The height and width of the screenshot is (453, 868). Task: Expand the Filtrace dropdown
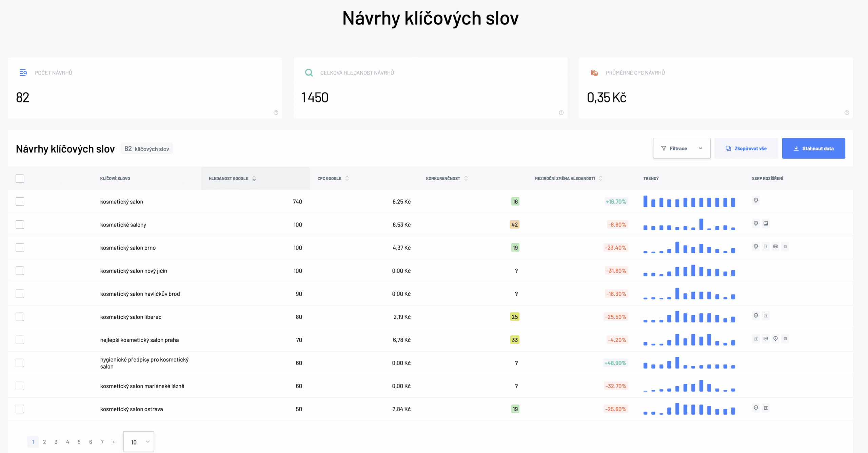(682, 148)
